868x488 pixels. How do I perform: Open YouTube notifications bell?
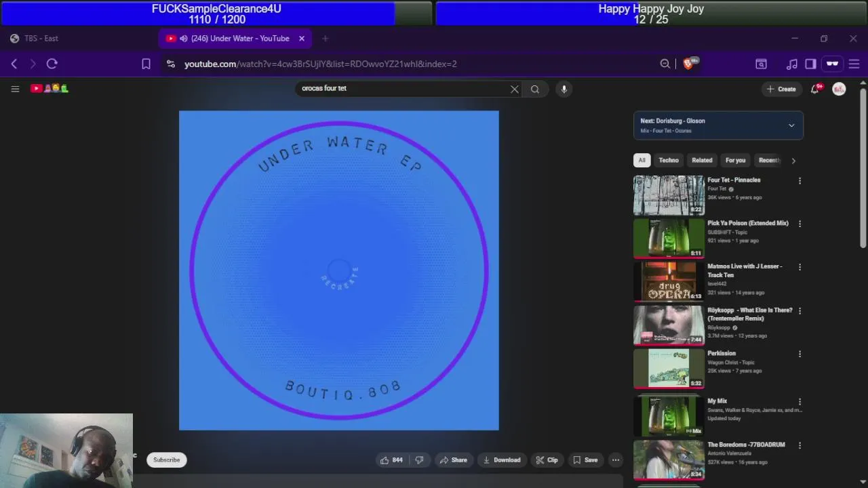[x=816, y=89]
